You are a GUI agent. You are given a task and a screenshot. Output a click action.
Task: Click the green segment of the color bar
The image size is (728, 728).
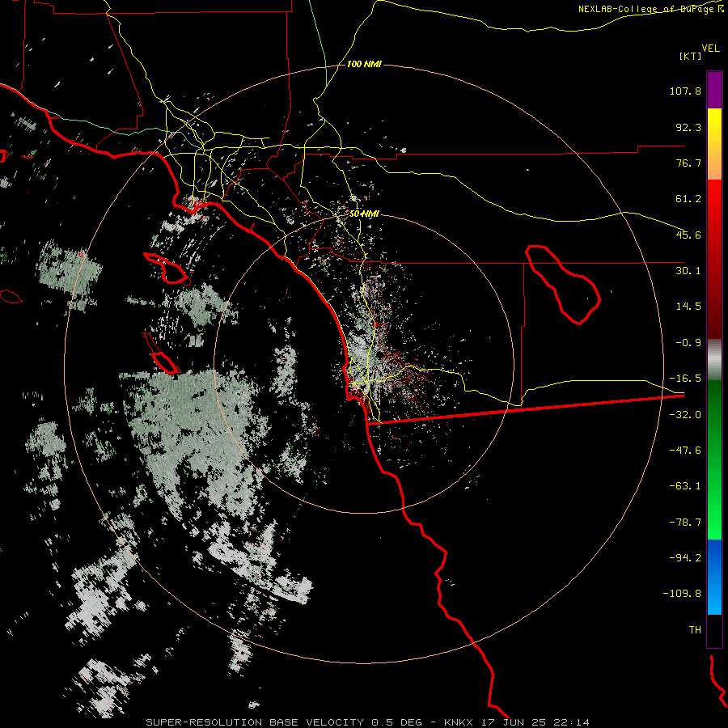pyautogui.click(x=714, y=459)
